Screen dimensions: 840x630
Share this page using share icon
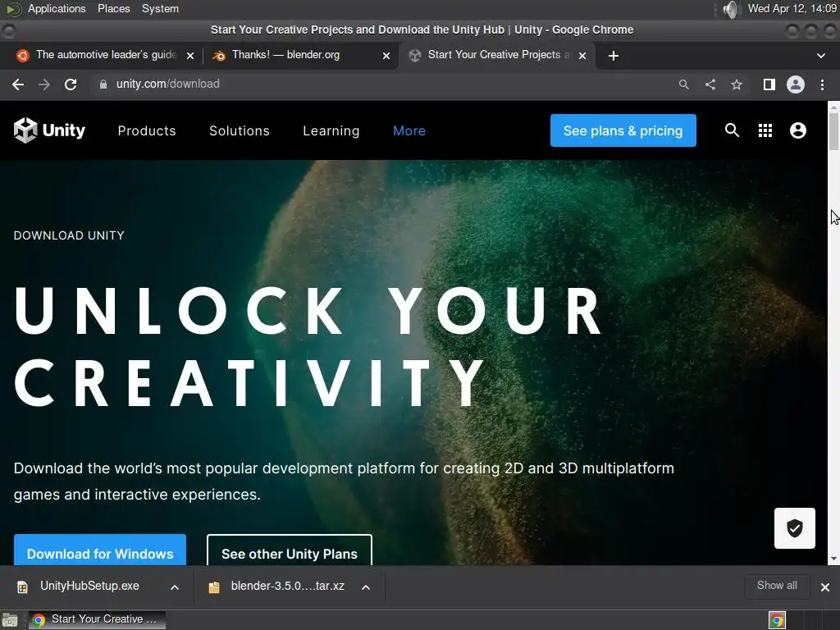click(x=710, y=84)
